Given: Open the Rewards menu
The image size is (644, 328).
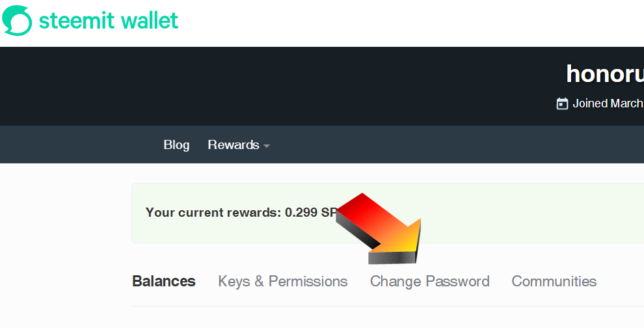Looking at the screenshot, I should [x=234, y=144].
